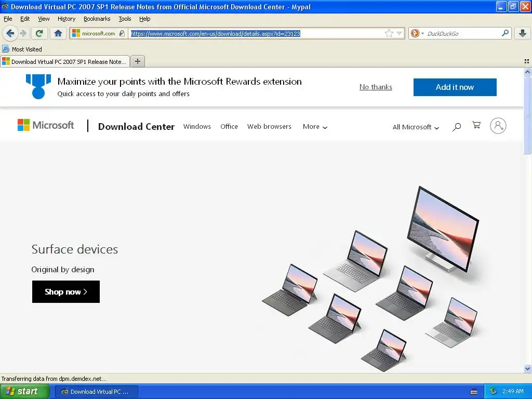Click the scrollbar up arrow
The image size is (532, 399).
click(527, 72)
